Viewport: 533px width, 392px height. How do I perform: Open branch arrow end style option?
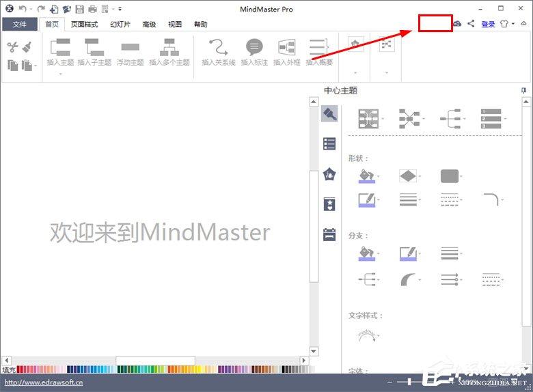point(452,280)
